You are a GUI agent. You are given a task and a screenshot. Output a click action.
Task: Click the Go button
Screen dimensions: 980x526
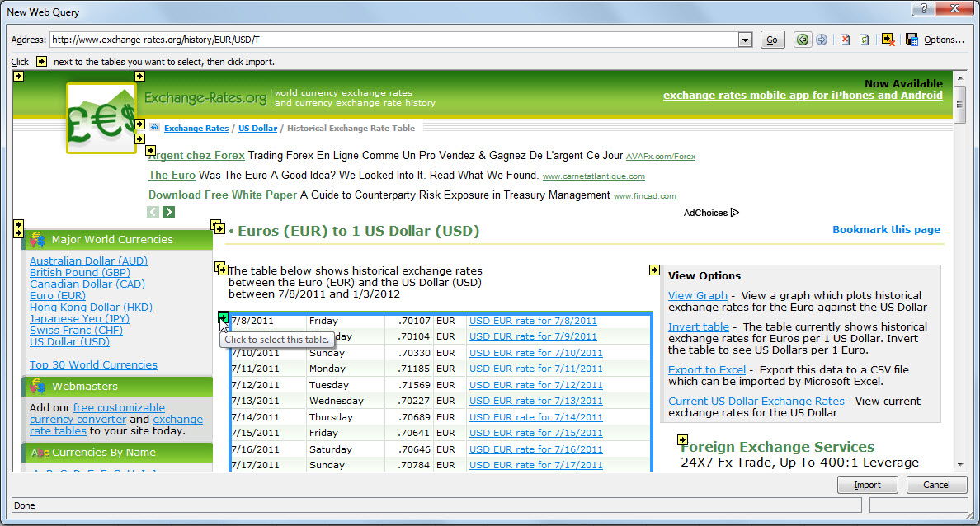772,40
